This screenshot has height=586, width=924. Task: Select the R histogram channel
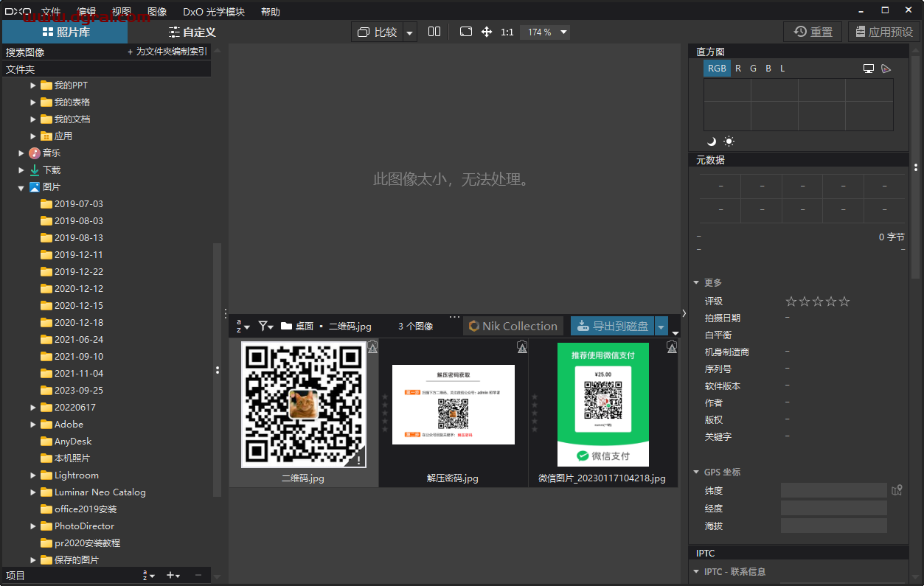pyautogui.click(x=738, y=69)
